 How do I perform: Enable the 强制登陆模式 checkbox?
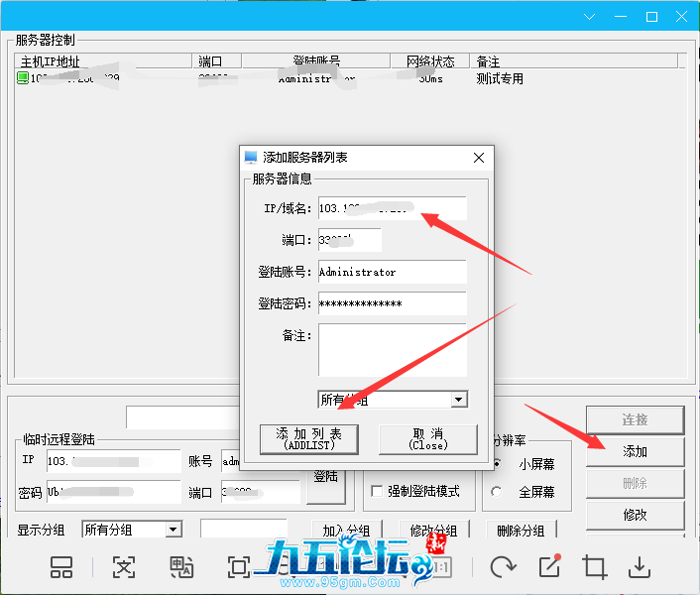[x=377, y=492]
